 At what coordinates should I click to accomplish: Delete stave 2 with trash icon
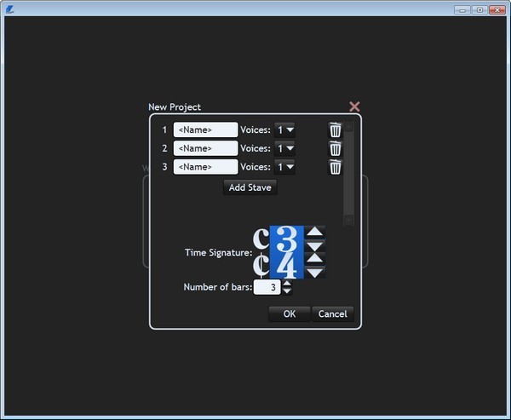[x=336, y=148]
